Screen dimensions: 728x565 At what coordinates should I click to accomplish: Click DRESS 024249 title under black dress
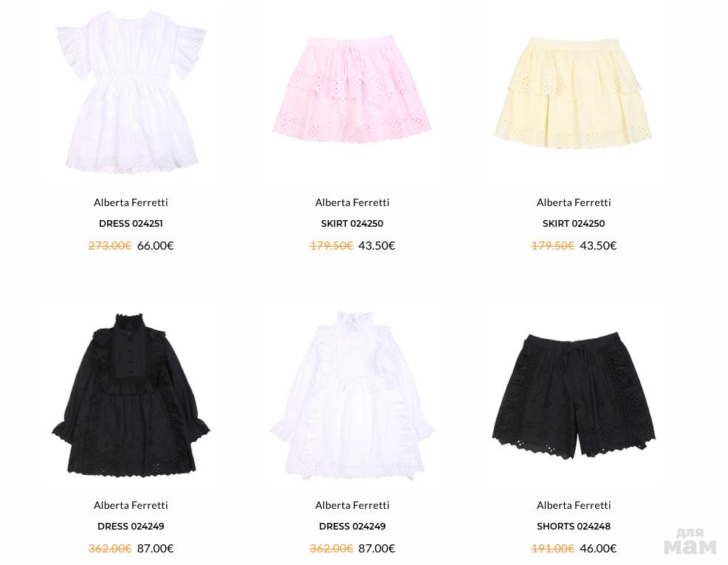[x=131, y=526]
